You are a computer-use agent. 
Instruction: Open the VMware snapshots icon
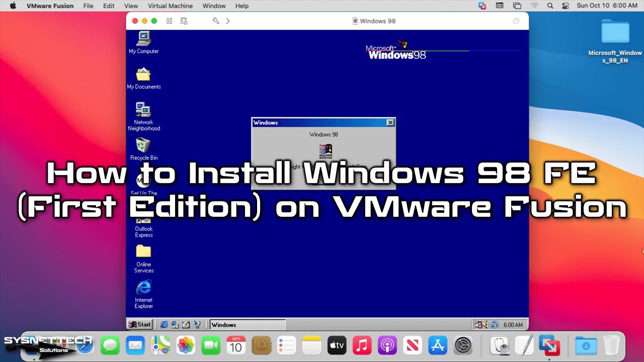(184, 21)
